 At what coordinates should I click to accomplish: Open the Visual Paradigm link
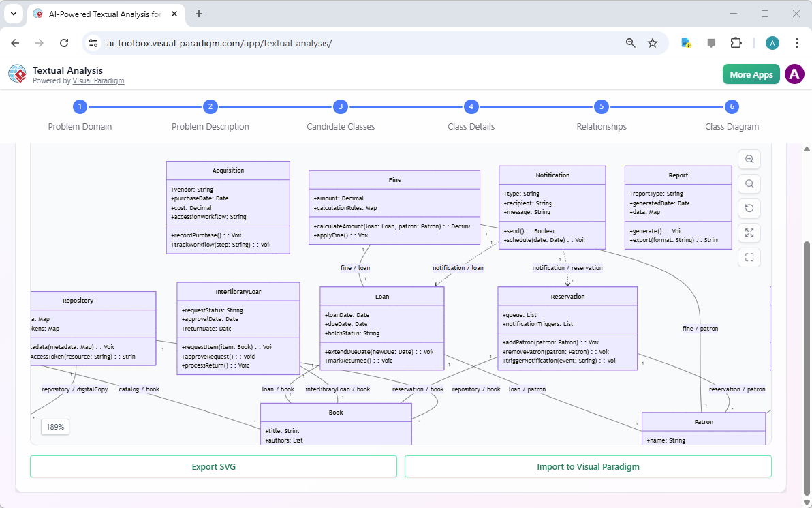(x=98, y=80)
